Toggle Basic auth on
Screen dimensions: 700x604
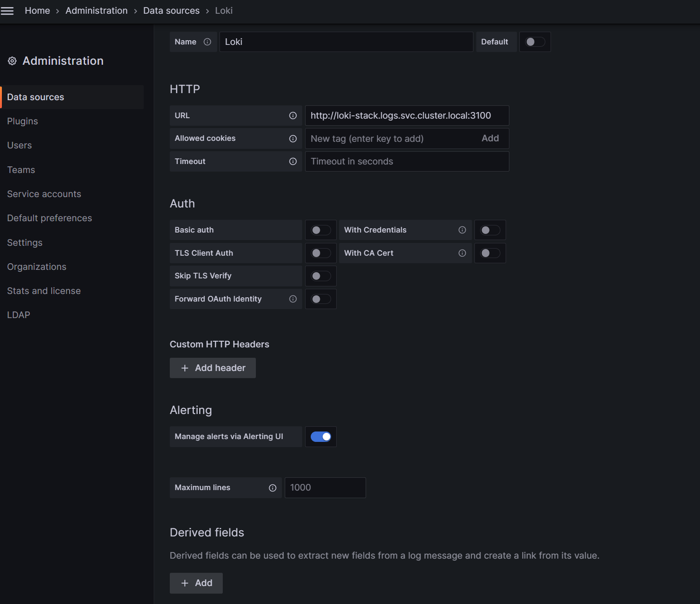pyautogui.click(x=321, y=230)
